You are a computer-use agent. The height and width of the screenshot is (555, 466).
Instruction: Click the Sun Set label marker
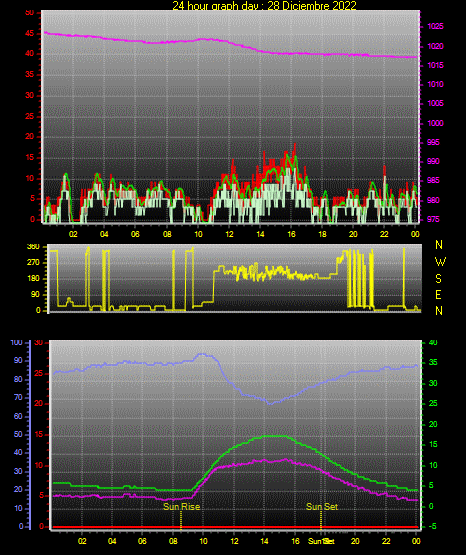[x=322, y=507]
